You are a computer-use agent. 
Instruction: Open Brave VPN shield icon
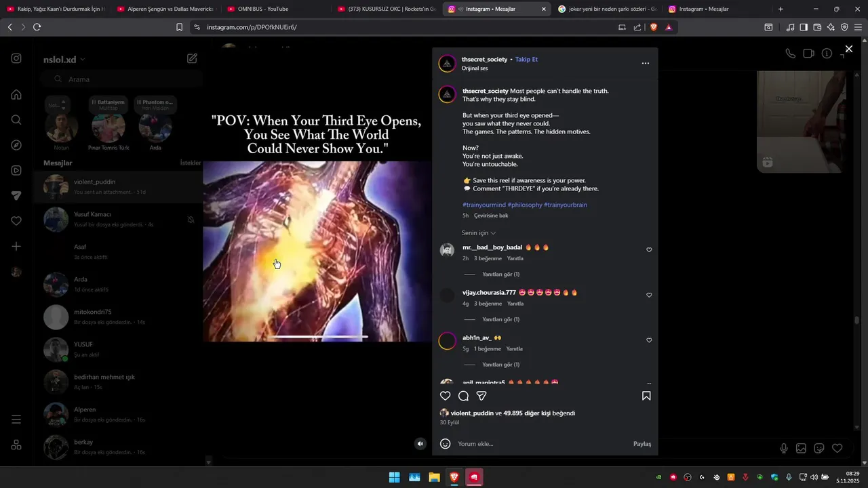[844, 27]
